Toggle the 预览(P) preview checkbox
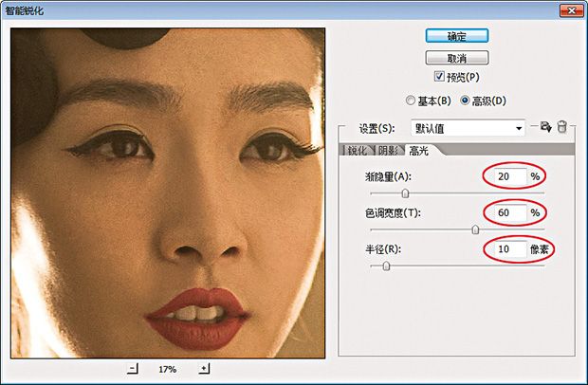The width and height of the screenshot is (588, 385). [439, 77]
